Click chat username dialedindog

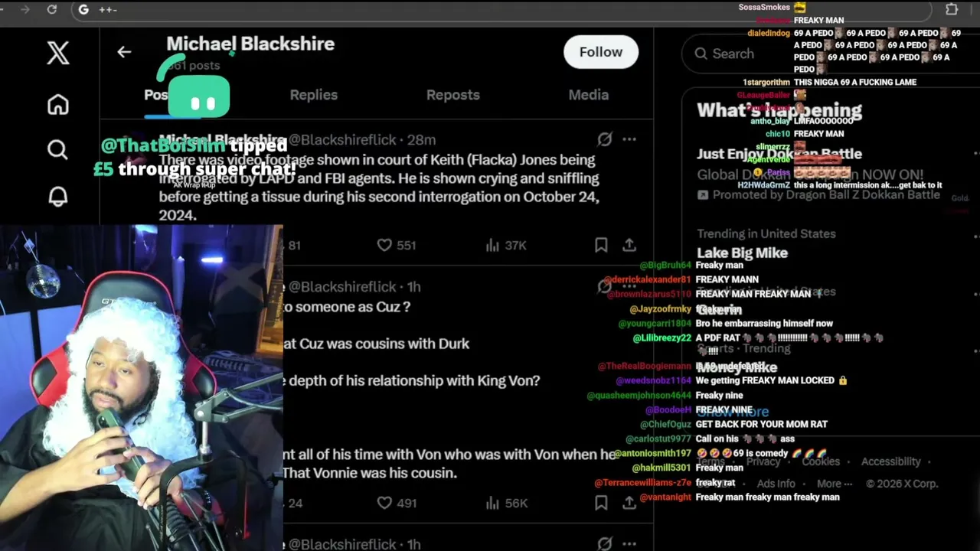tap(769, 34)
